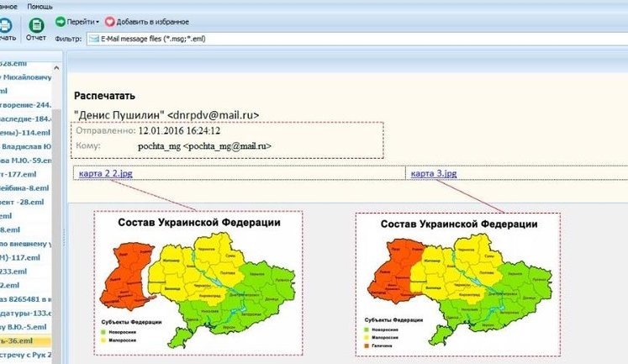Click the Добавить в избранное heart icon
This screenshot has width=628, height=364.
(110, 22)
